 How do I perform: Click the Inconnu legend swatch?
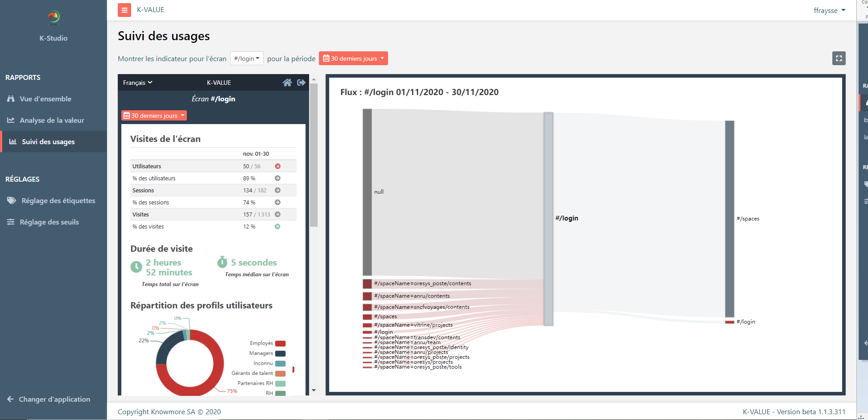click(280, 363)
